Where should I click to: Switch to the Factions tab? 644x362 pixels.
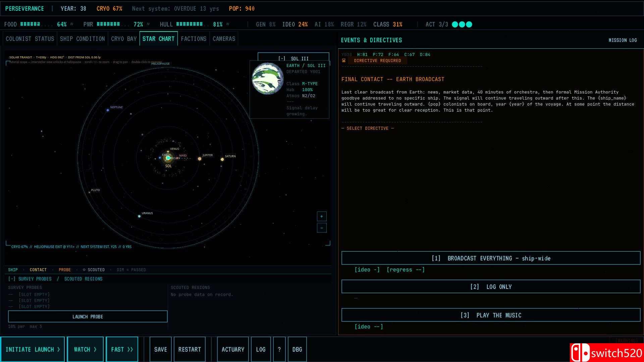point(194,39)
